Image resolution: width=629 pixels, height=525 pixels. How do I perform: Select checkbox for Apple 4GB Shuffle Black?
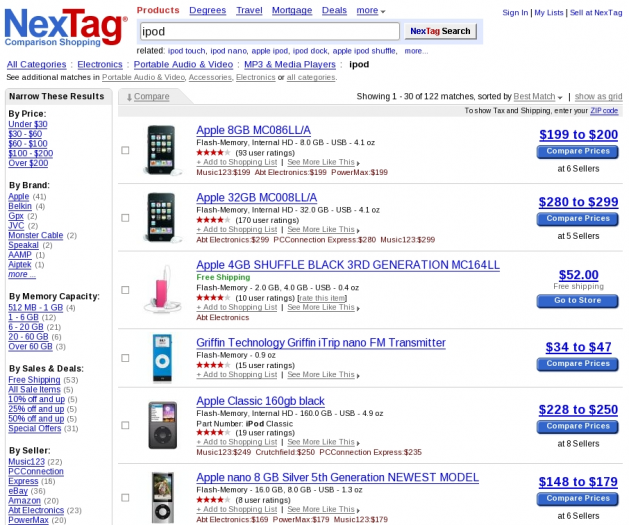(x=125, y=290)
